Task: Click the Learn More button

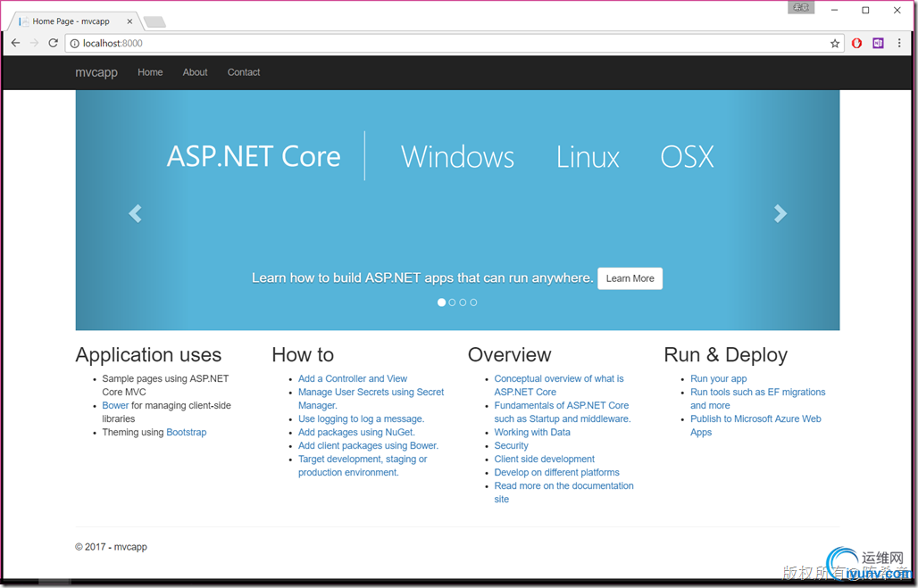Action: [630, 278]
